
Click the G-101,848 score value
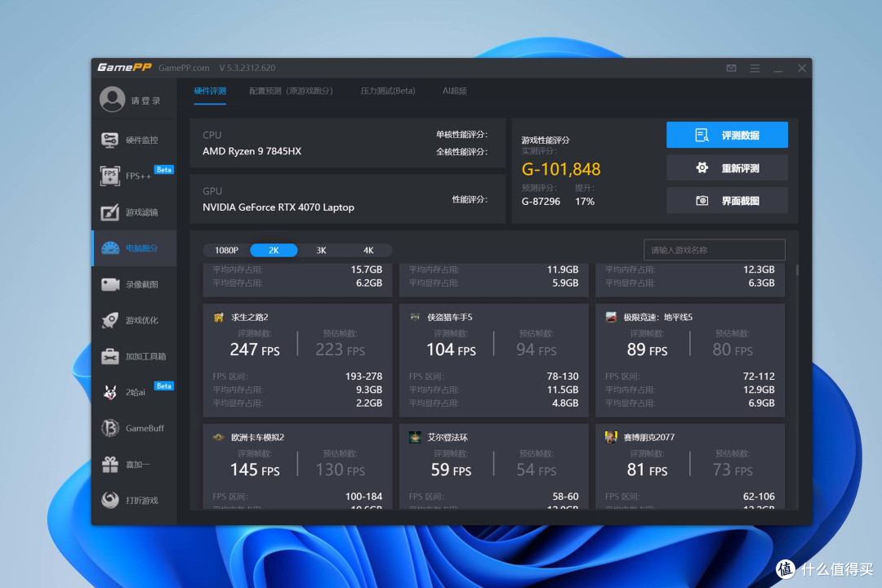[x=561, y=169]
